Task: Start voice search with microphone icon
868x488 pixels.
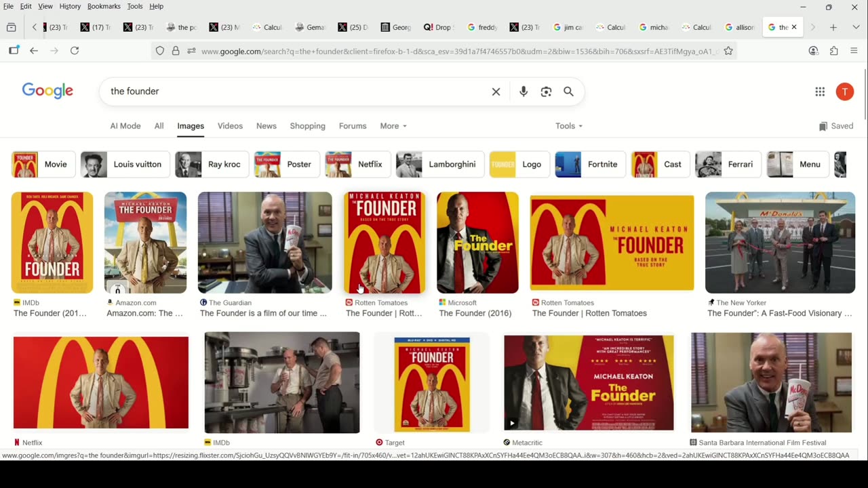Action: (x=524, y=91)
